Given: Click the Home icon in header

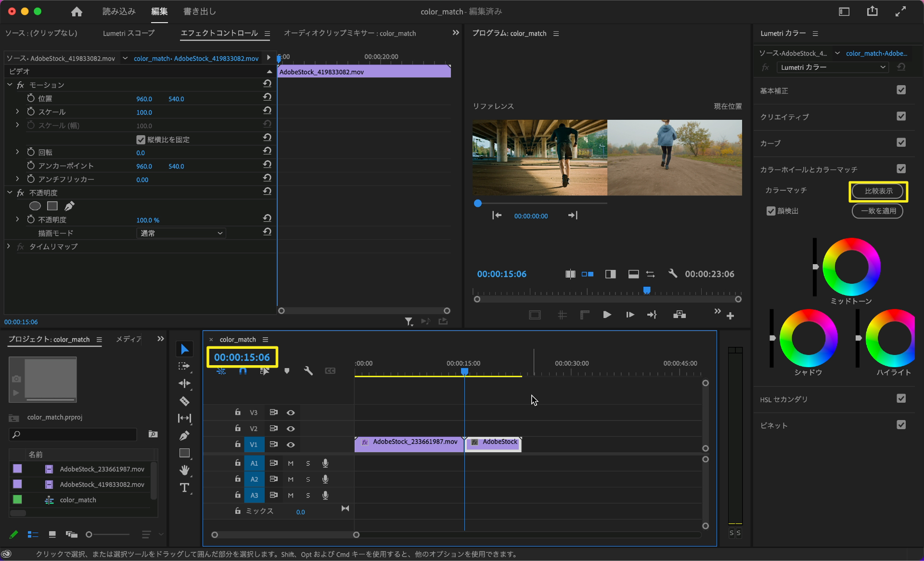Looking at the screenshot, I should (x=77, y=12).
